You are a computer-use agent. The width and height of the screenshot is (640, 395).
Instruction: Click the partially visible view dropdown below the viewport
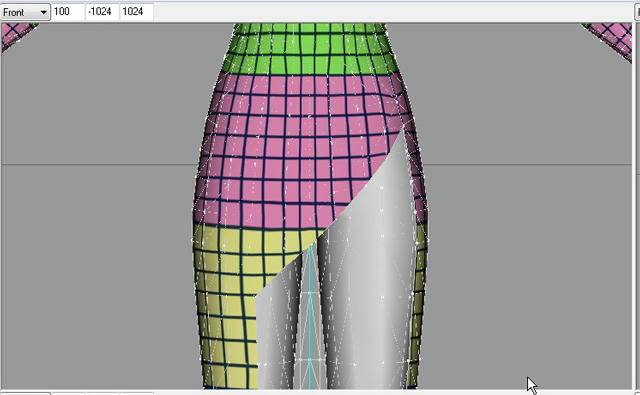(x=25, y=393)
